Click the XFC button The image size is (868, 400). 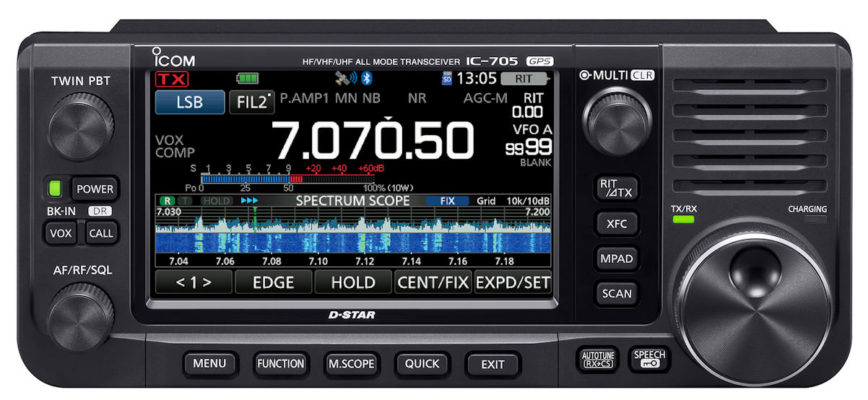tap(616, 223)
